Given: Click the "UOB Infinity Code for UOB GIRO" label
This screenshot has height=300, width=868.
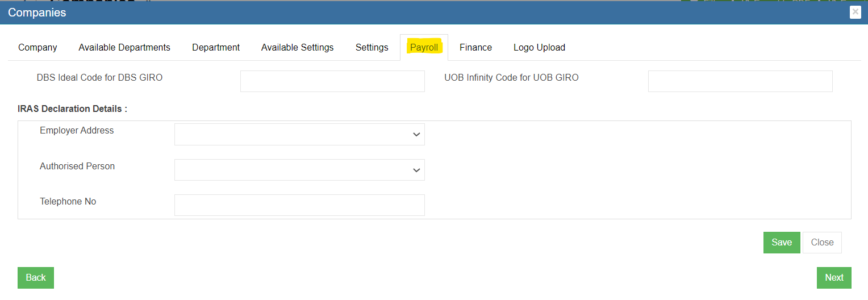Looking at the screenshot, I should [511, 78].
